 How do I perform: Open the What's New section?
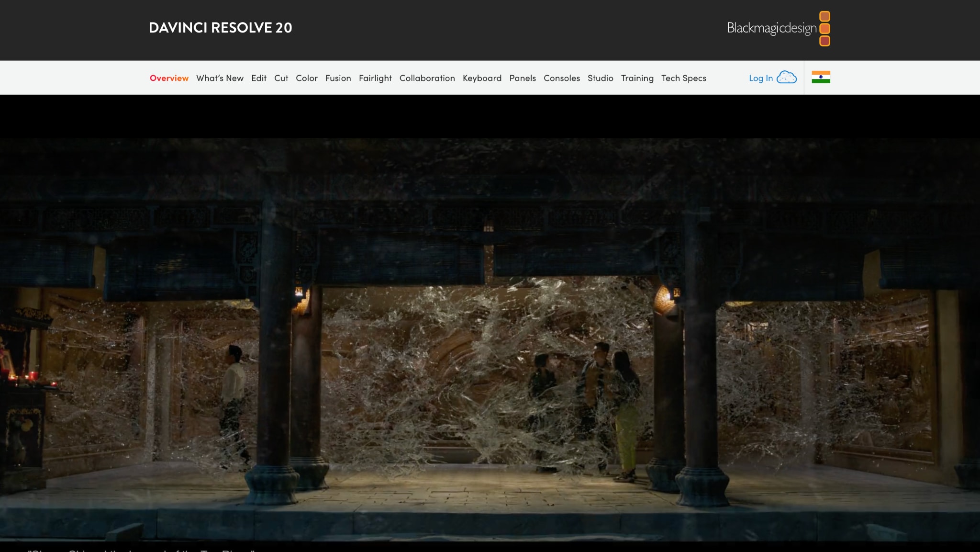coord(220,78)
